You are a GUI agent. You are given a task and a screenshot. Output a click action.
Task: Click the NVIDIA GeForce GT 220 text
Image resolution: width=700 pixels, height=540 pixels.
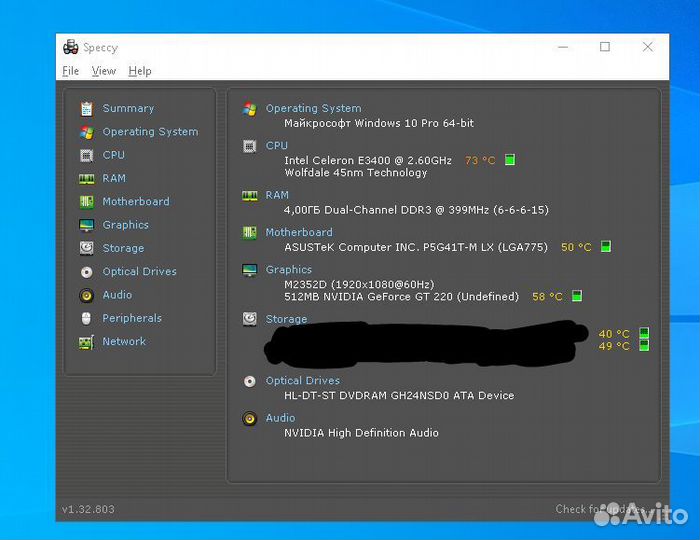click(401, 297)
